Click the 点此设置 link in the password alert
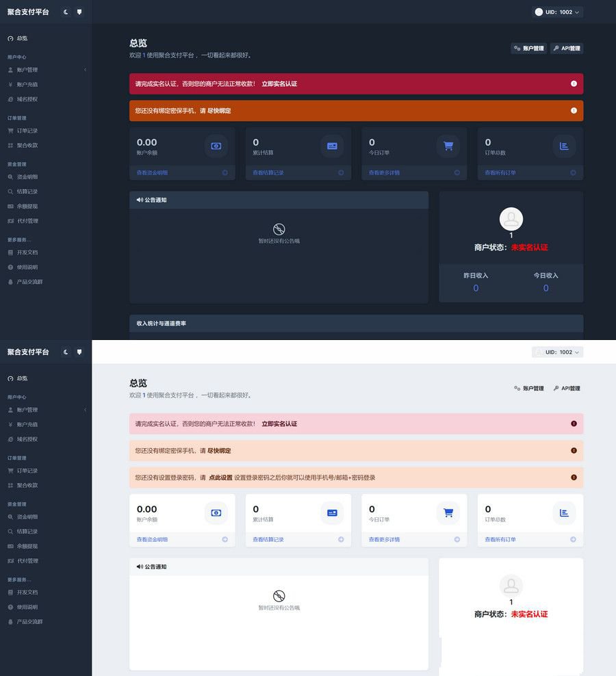This screenshot has height=676, width=616. click(x=220, y=478)
